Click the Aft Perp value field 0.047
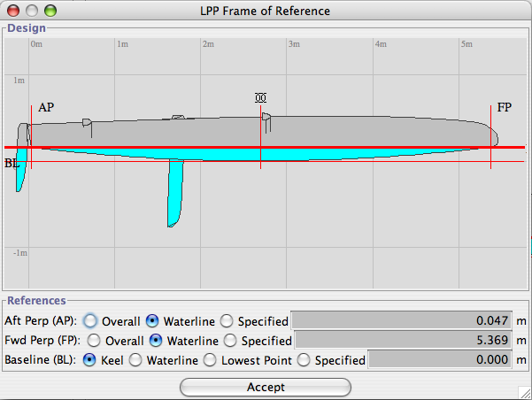This screenshot has height=400, width=532. pyautogui.click(x=402, y=320)
